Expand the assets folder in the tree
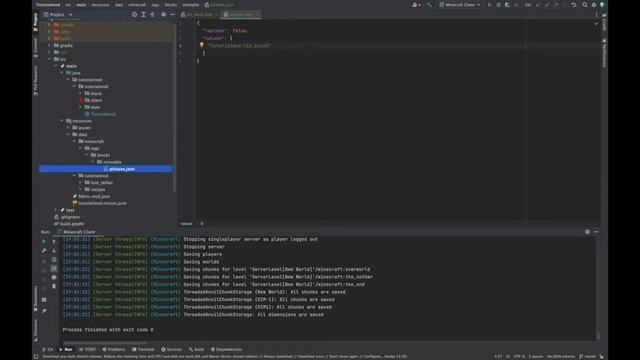640x360 pixels. [68, 128]
